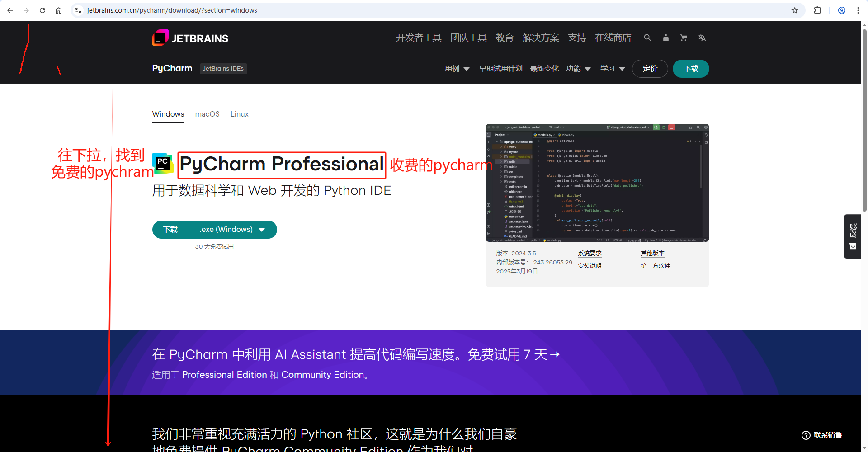Reload the current page
Viewport: 868px width, 452px height.
(42, 10)
